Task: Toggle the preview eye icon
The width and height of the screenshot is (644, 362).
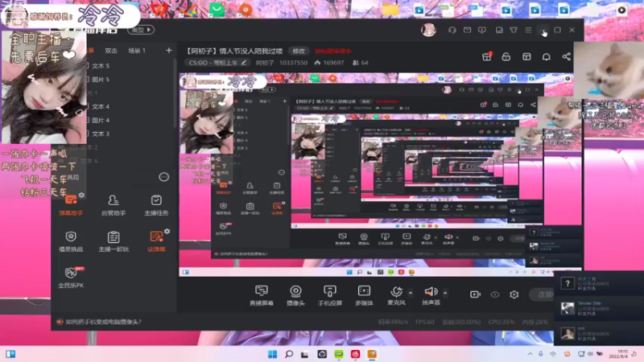Action: (x=495, y=294)
